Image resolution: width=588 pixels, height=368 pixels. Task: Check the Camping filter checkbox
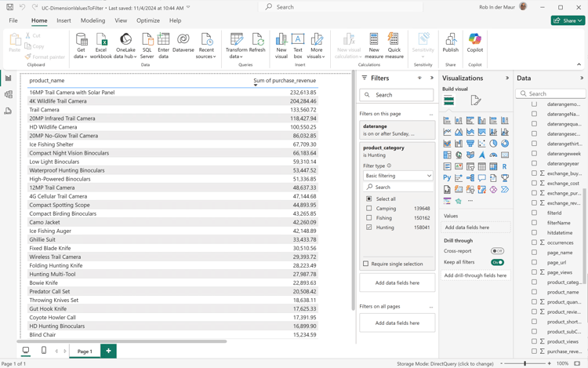pyautogui.click(x=369, y=209)
